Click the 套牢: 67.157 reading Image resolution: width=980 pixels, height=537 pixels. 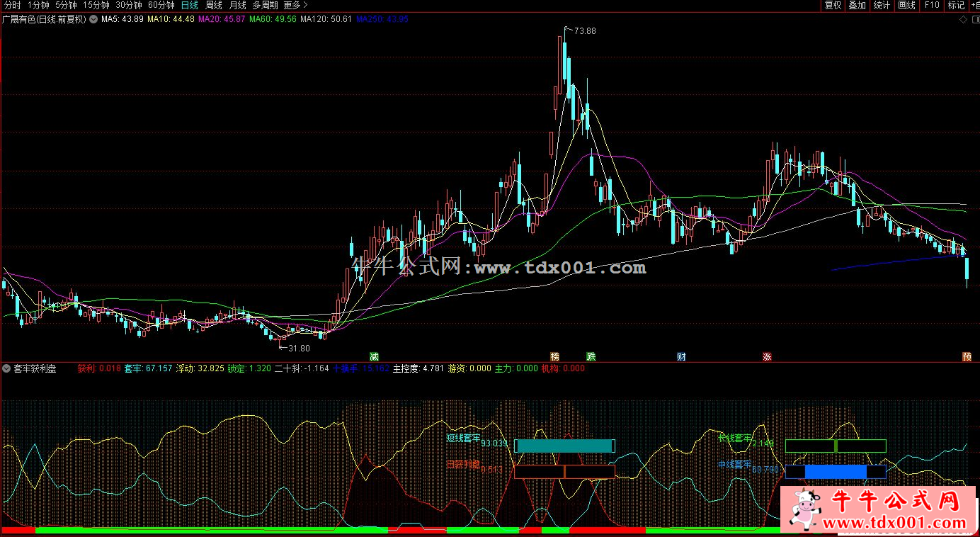(149, 368)
